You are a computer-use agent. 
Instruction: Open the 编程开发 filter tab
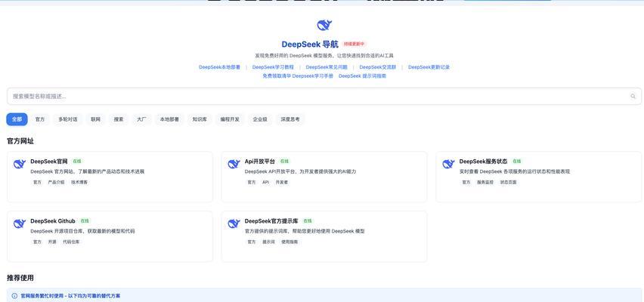[x=230, y=119]
